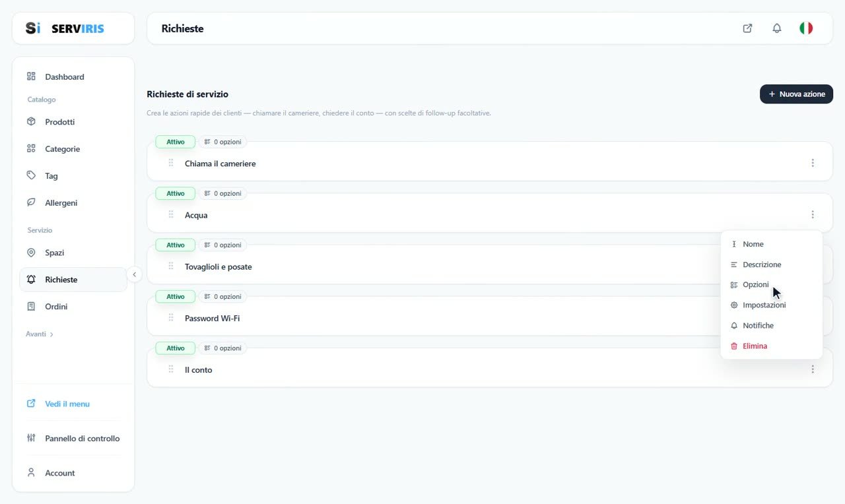Click the Serviris logo

click(65, 28)
